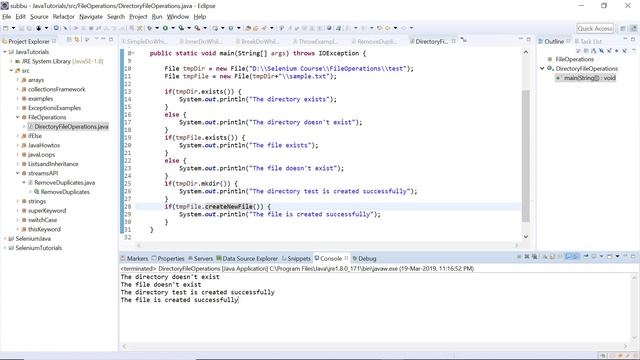Select the collectionsFramework package
The width and height of the screenshot is (640, 360).
pos(56,89)
